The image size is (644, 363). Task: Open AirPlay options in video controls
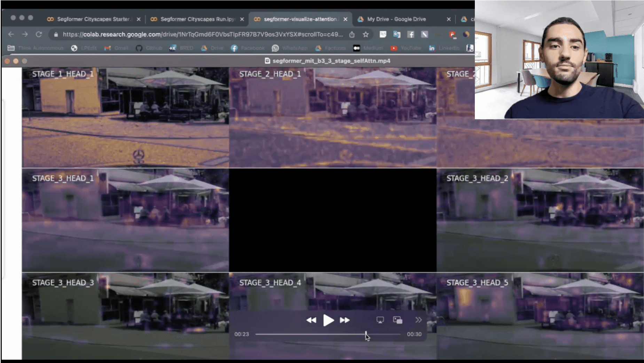pos(380,320)
